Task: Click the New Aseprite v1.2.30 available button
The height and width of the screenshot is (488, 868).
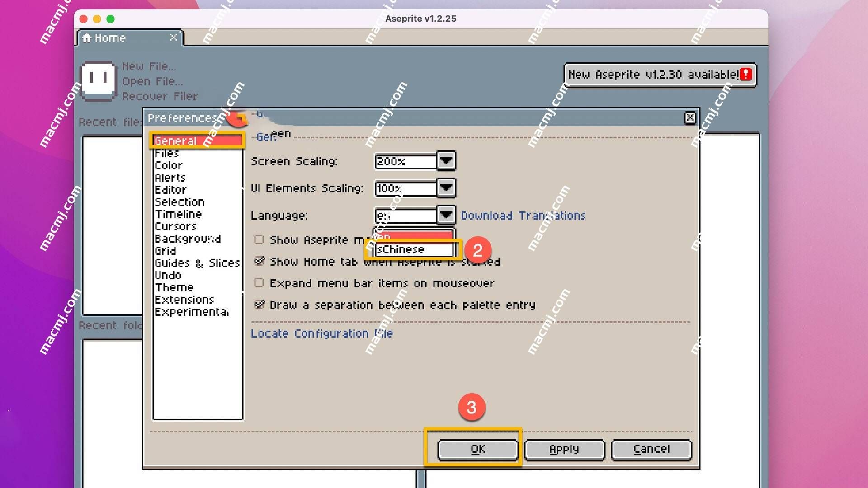Action: (660, 75)
